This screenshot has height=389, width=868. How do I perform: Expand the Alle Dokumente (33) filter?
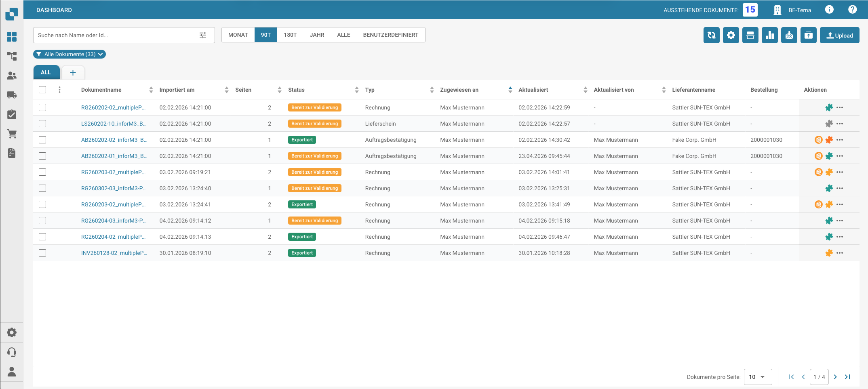click(70, 54)
